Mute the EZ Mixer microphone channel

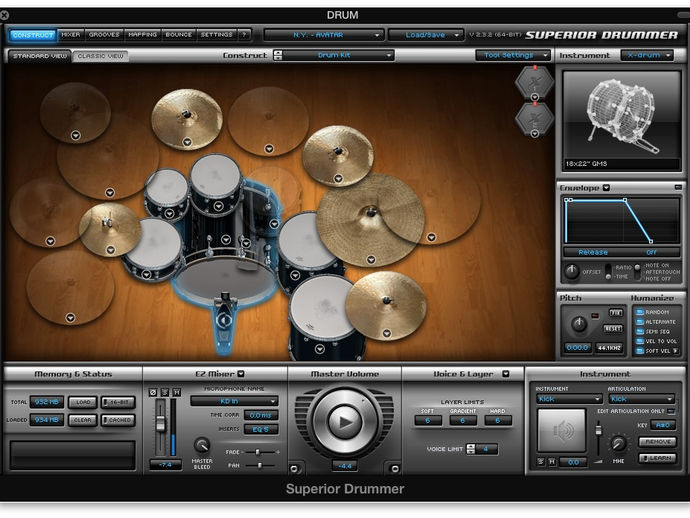(x=176, y=392)
